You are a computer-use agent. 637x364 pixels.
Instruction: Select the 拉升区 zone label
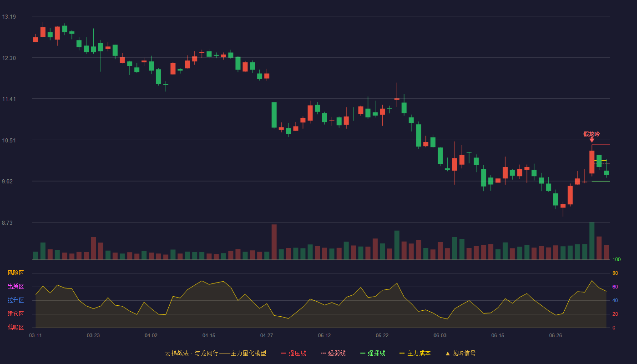[15, 300]
